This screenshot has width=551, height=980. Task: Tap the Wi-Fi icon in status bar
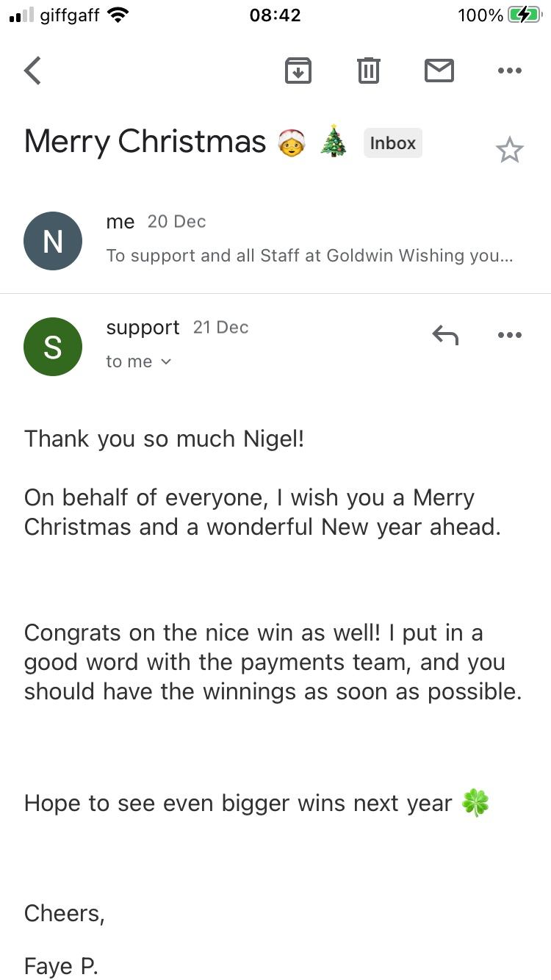118,15
